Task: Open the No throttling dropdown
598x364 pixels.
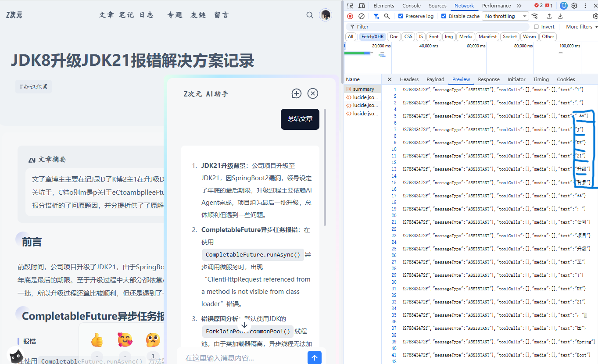Action: tap(505, 16)
